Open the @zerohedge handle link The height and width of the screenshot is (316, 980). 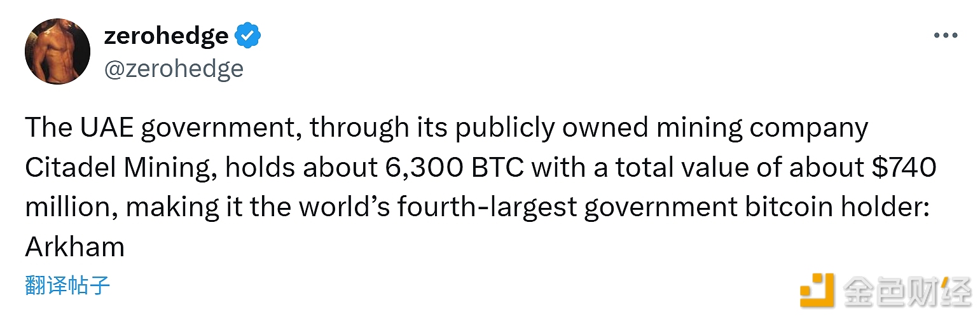point(174,68)
